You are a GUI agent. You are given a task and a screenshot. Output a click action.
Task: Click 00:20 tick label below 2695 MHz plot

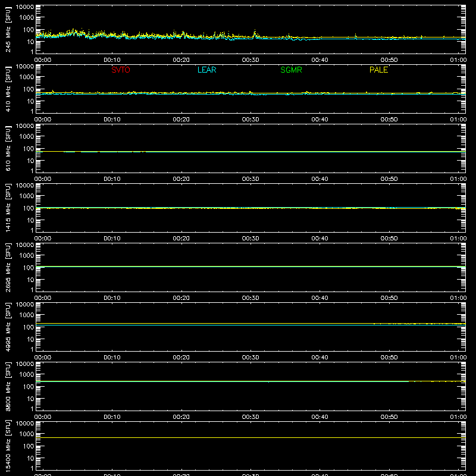tap(181, 298)
